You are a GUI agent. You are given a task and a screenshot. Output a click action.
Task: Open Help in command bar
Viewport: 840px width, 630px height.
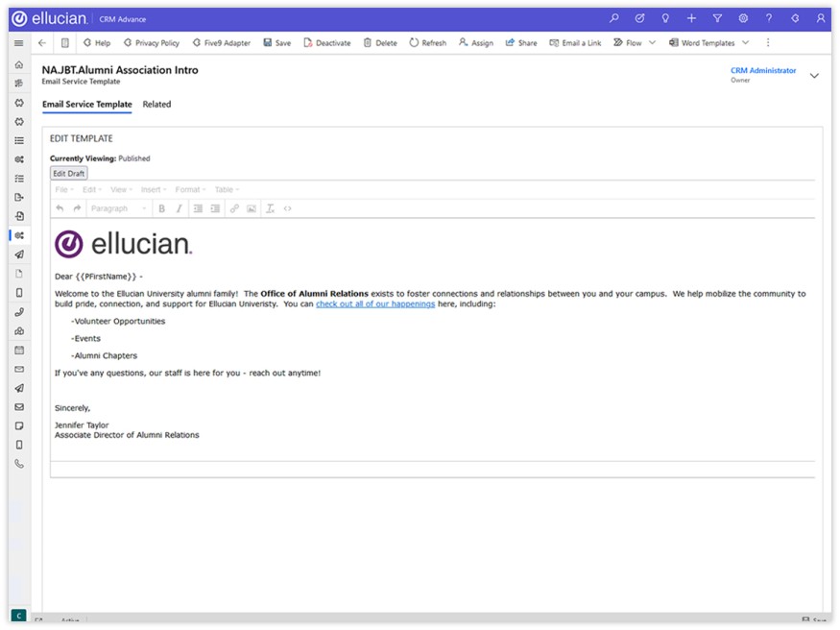97,43
